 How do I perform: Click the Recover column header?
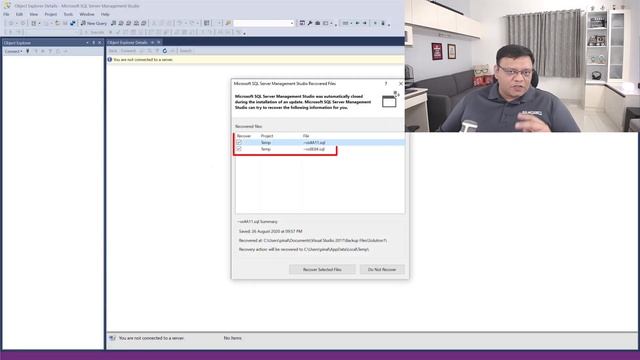click(x=244, y=136)
